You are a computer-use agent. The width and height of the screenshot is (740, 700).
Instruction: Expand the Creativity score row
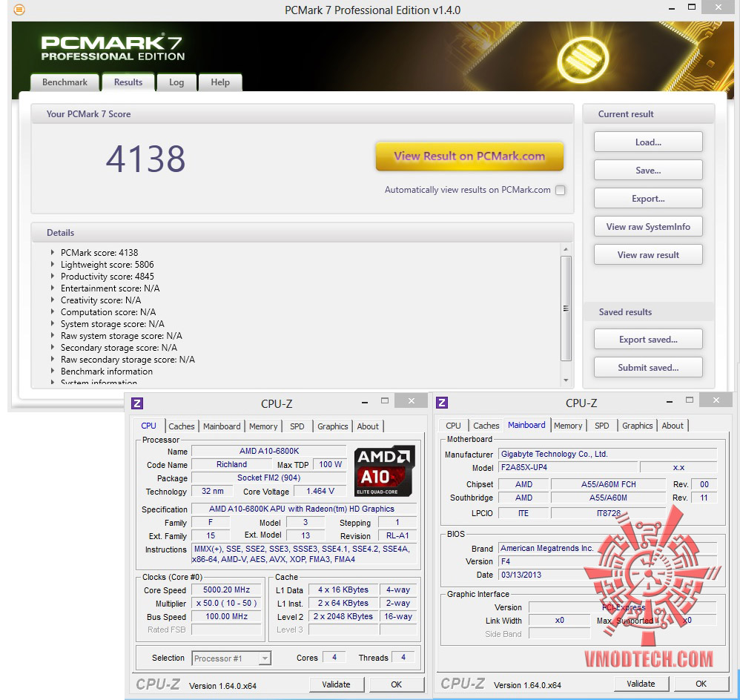(x=53, y=300)
